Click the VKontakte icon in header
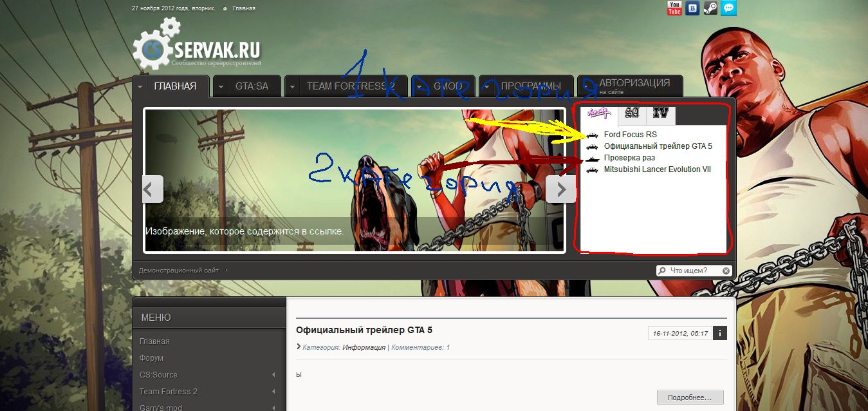 click(x=692, y=8)
